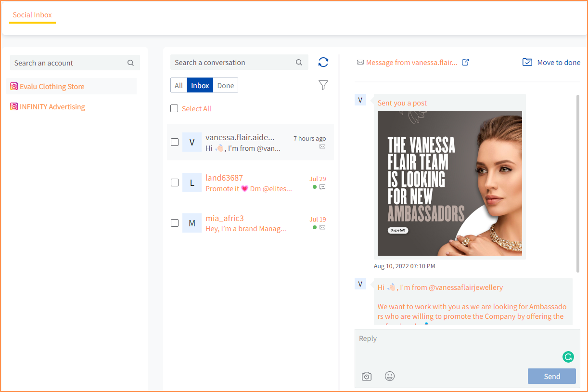Open the INFINITY Advertising account
The width and height of the screenshot is (588, 392).
52,106
